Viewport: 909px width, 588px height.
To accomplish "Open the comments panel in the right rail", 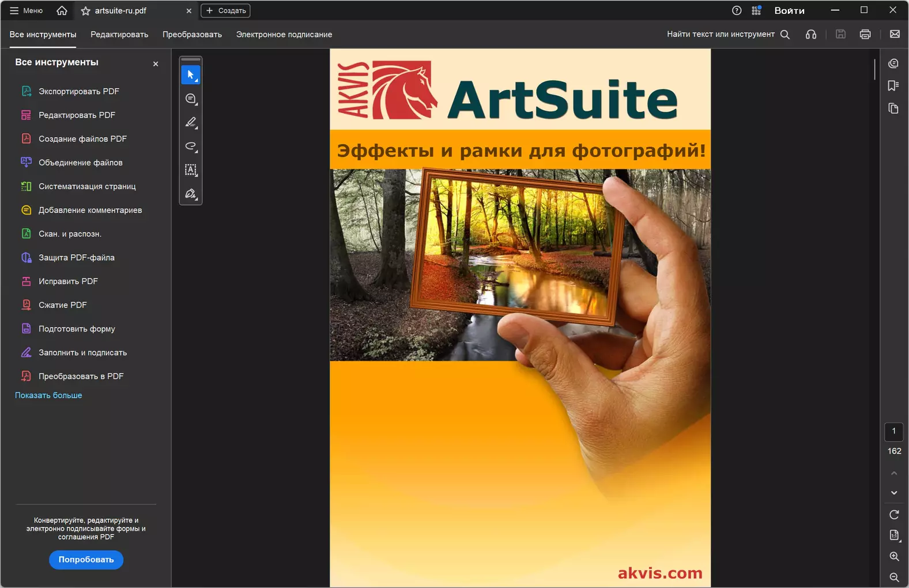I will coord(893,63).
